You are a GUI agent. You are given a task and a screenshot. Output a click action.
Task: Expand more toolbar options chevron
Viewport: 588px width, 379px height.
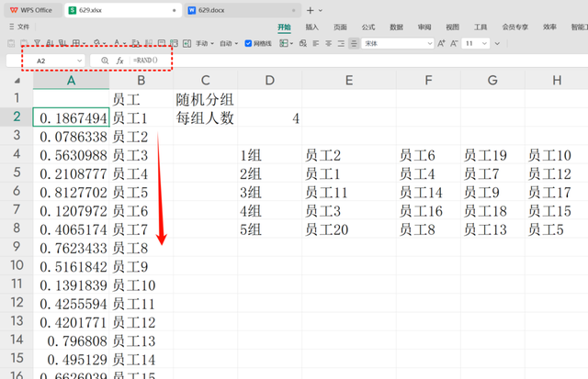(497, 43)
